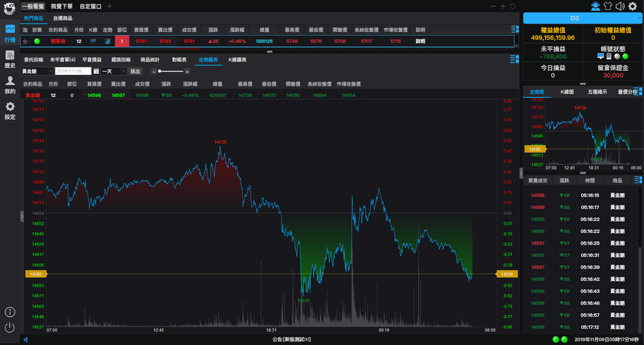644x345 pixels.
Task: Click the 走勢 bar chart icon in 輕原油 row
Action: click(x=107, y=41)
